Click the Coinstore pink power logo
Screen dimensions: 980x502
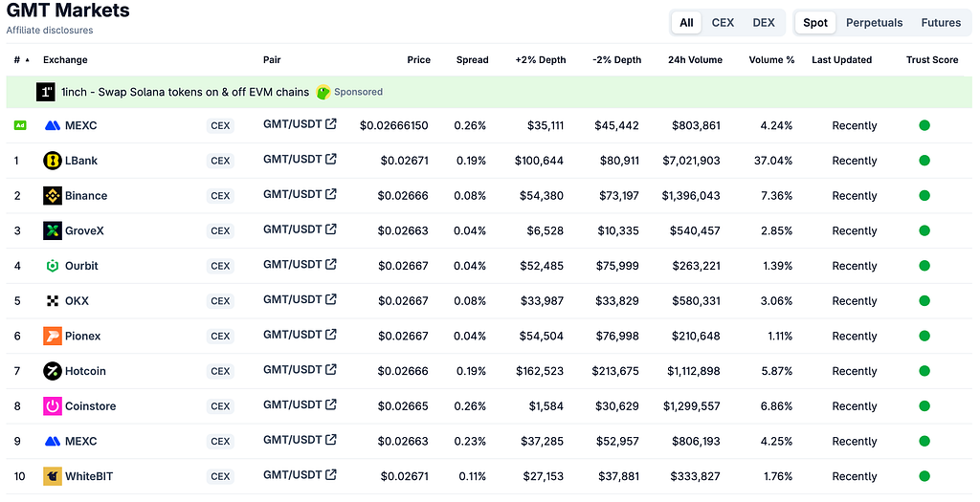coord(53,405)
